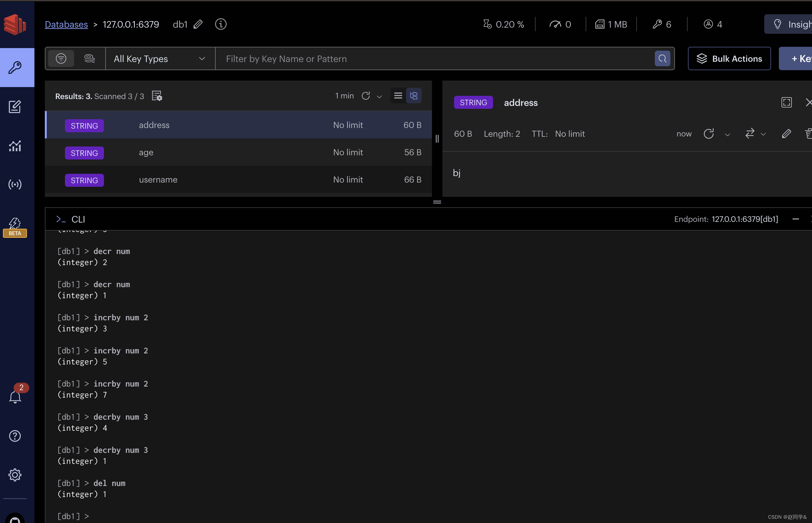
Task: Expand the key list auto-refresh options arrow
Action: 379,97
